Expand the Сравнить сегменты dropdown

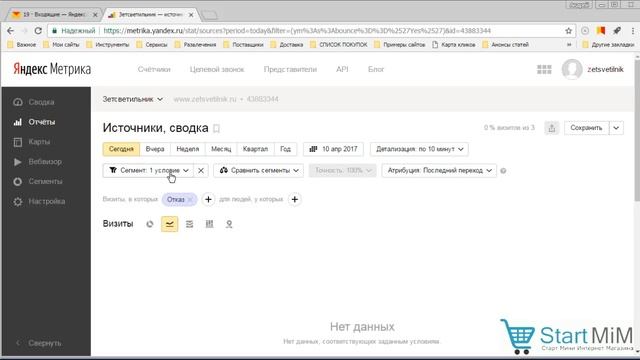point(259,170)
